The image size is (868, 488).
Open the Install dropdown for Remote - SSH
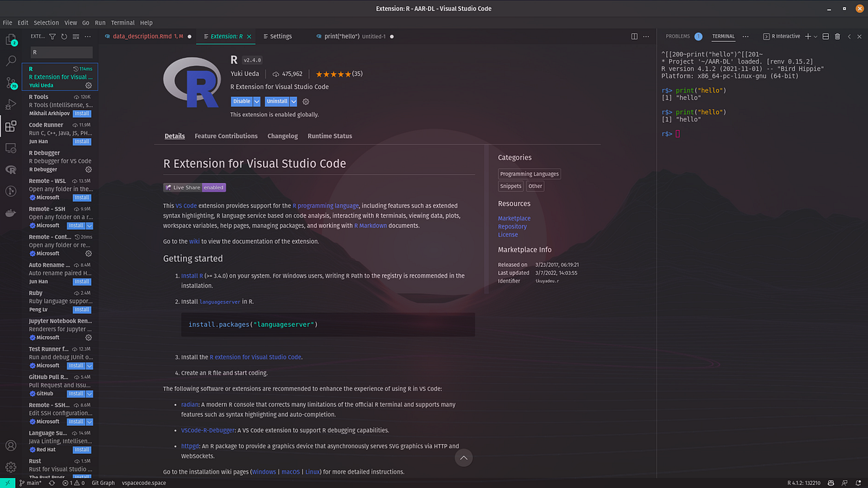click(x=90, y=226)
